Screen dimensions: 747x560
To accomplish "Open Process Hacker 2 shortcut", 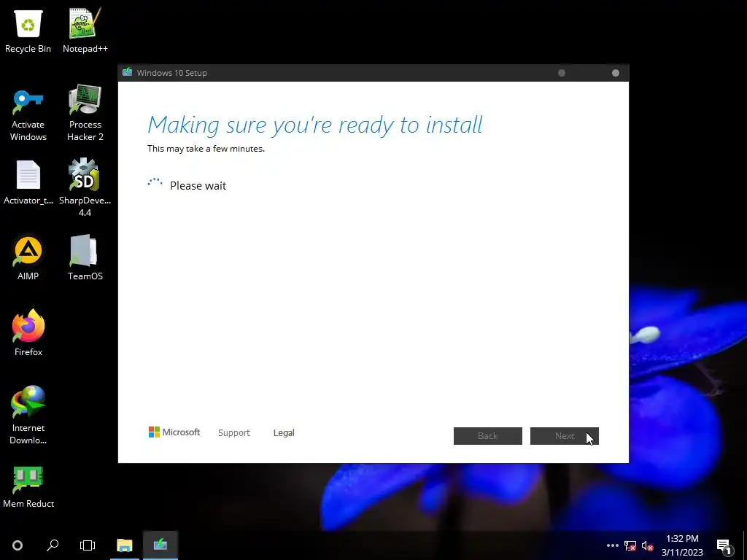I will pos(85,113).
